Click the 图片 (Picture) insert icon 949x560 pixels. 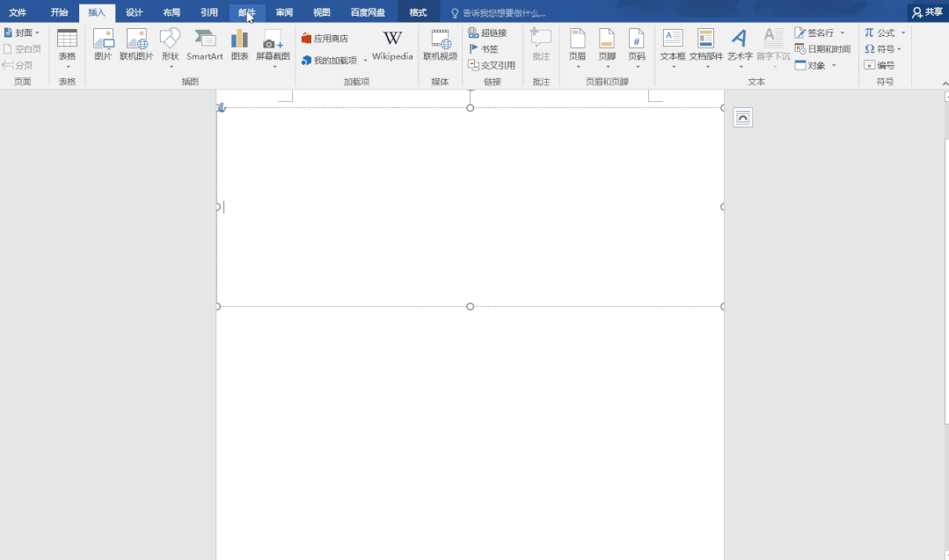tap(103, 45)
